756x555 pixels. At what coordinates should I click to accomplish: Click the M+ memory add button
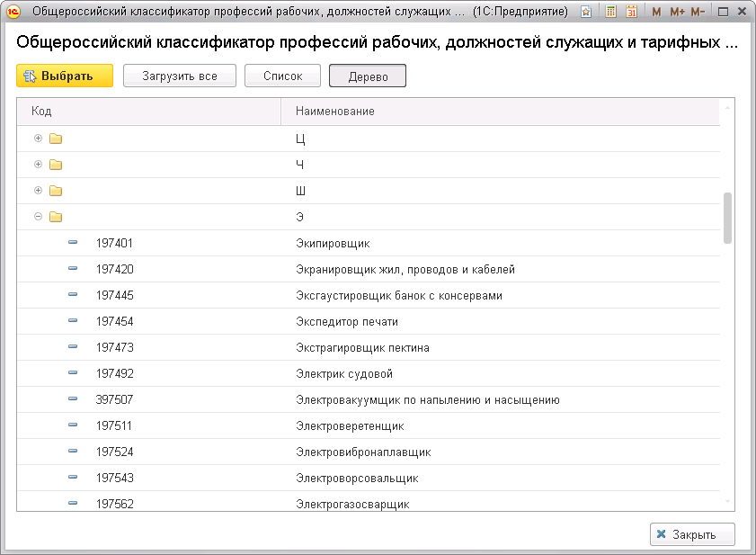[677, 13]
